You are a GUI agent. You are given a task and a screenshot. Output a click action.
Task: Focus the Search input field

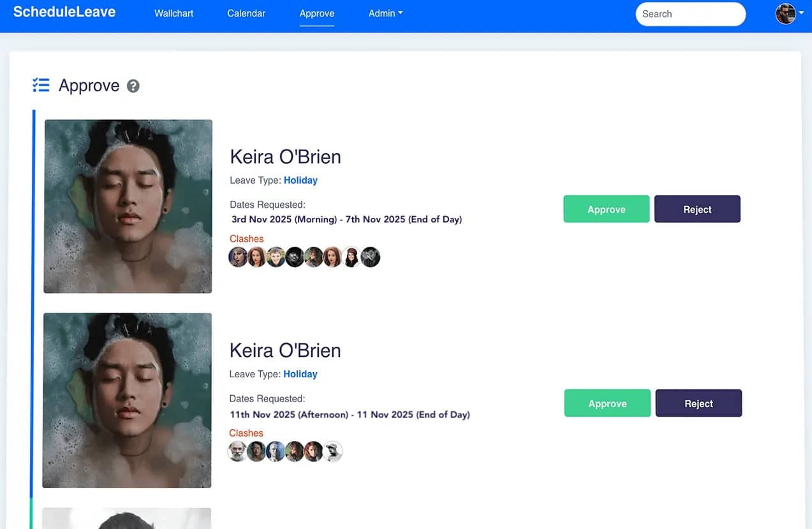(690, 14)
